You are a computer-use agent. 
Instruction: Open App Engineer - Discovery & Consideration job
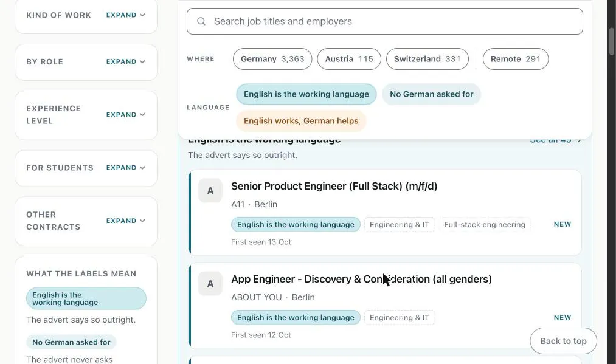click(361, 279)
